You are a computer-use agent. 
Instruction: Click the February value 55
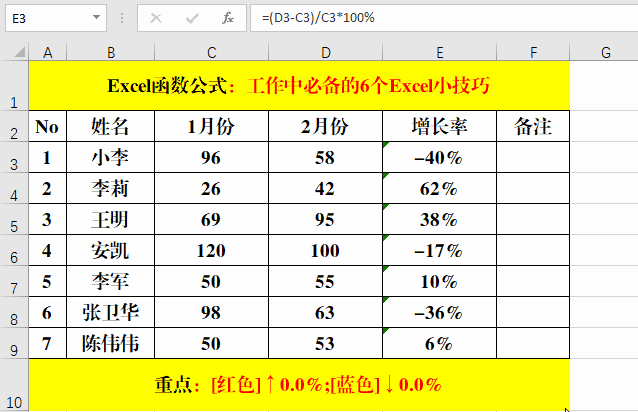tap(326, 281)
